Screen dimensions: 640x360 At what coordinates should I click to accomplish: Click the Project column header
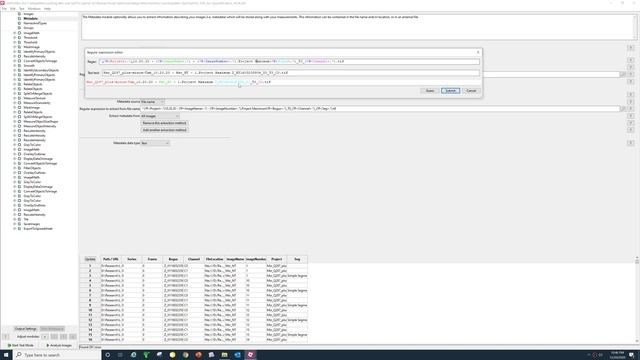coord(276,259)
